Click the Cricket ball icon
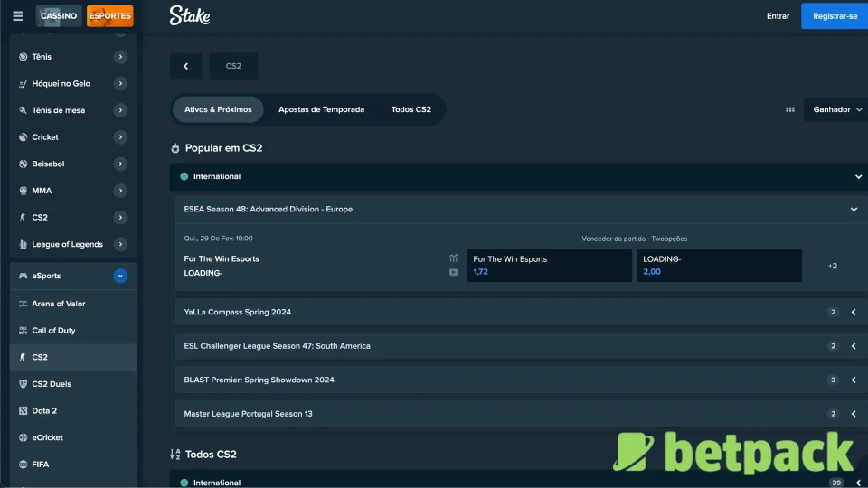The image size is (868, 488). [x=23, y=137]
